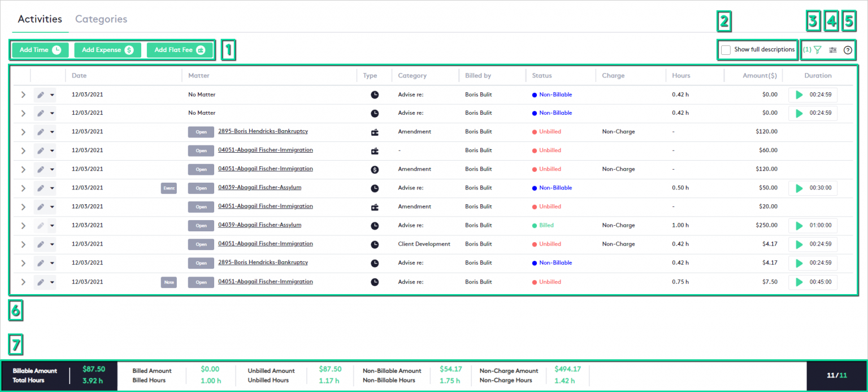The width and height of the screenshot is (868, 392).
Task: Sort by the Date column header
Action: [x=79, y=75]
